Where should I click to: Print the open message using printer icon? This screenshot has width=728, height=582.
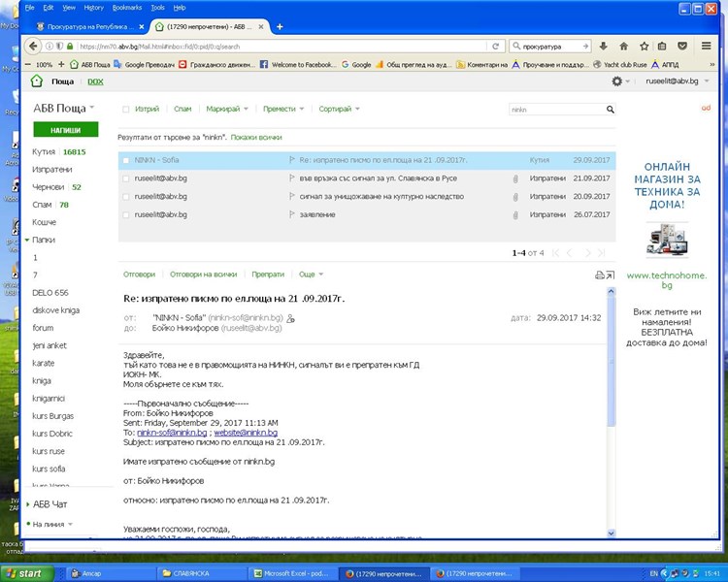599,275
